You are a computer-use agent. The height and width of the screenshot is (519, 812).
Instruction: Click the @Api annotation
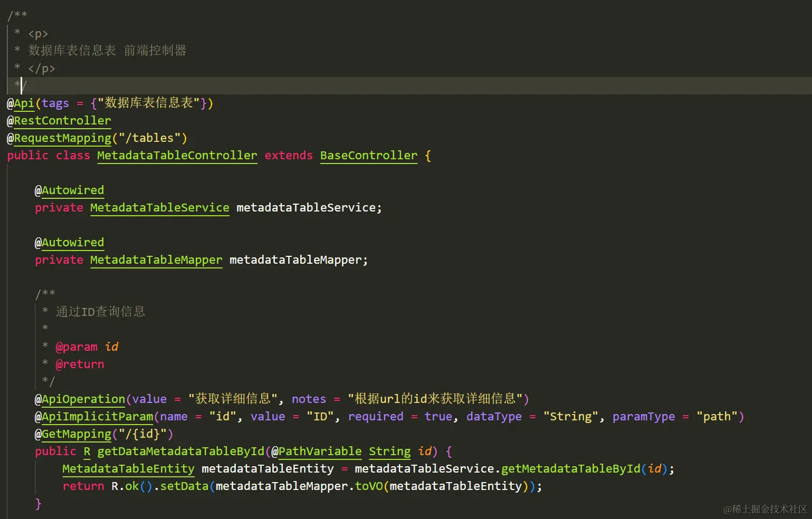click(x=21, y=103)
